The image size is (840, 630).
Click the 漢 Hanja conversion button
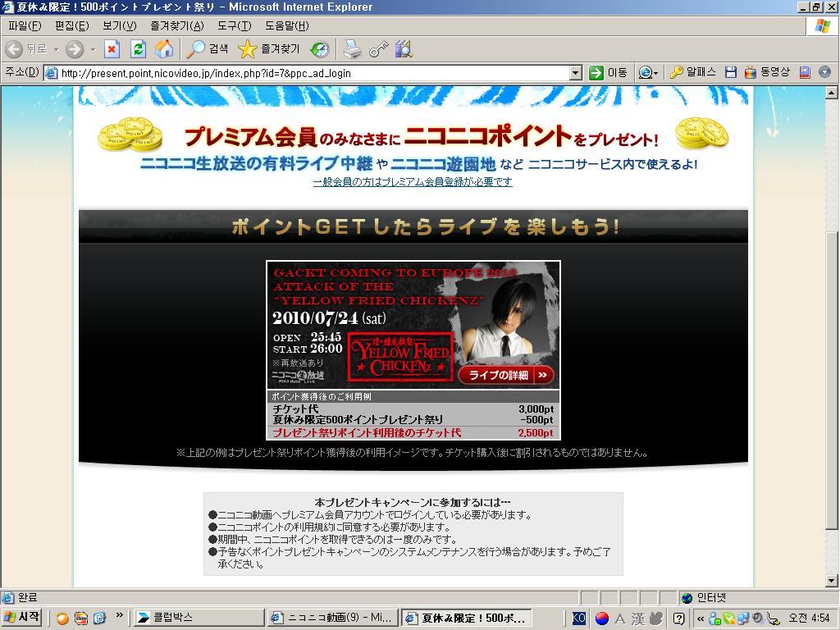[638, 619]
